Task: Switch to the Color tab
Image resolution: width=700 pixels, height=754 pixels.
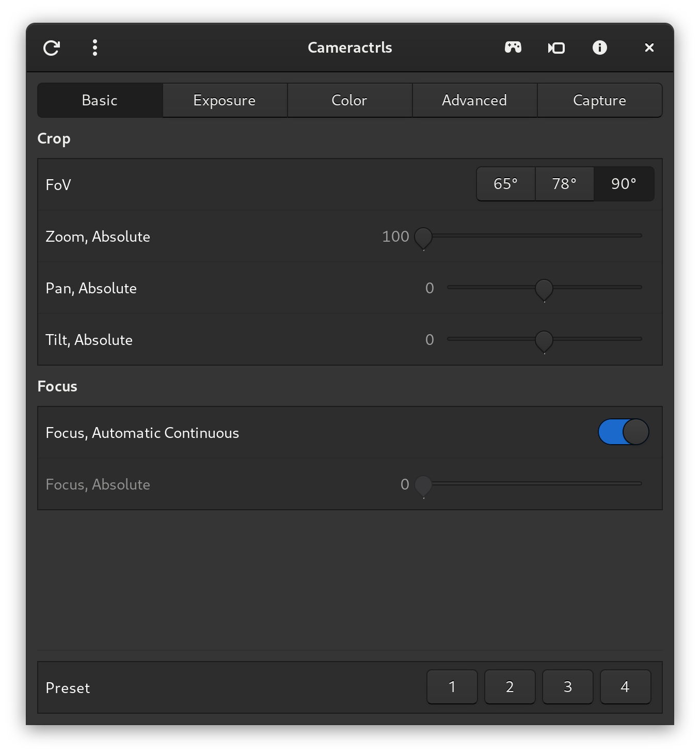Action: (x=349, y=100)
